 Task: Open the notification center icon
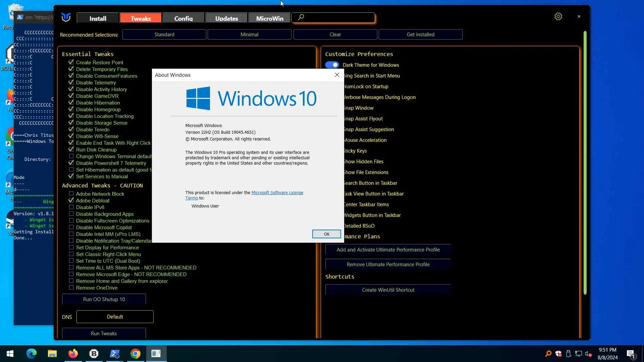coord(631,354)
